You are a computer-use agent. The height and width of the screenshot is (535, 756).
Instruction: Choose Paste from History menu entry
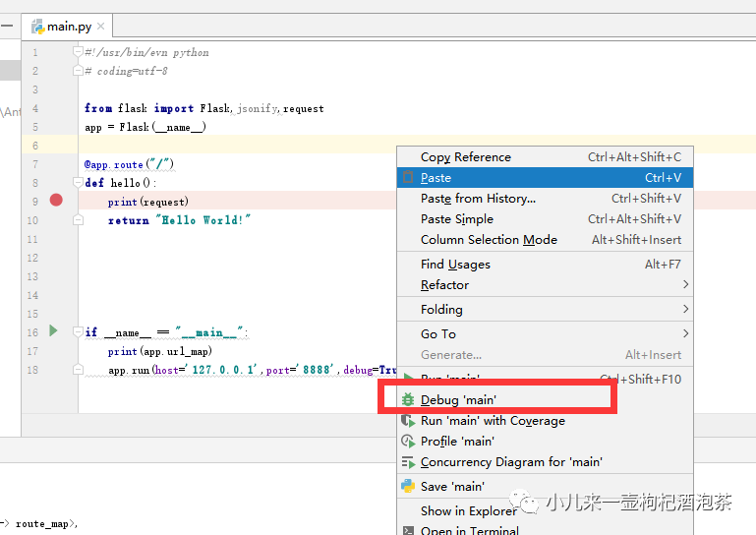point(478,199)
